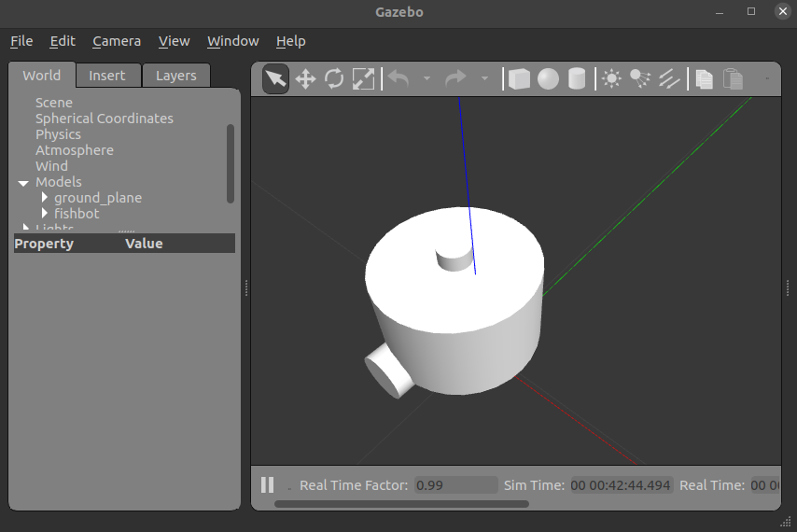Expand the fishbot model
The width and height of the screenshot is (797, 532).
(44, 214)
